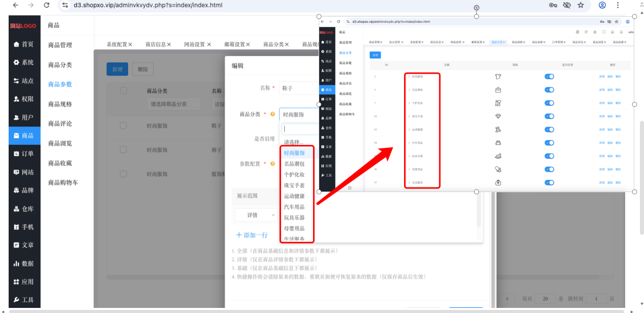The image size is (644, 313).
Task: Choose 运动健康 from the category dropdown list
Action: coord(295,196)
